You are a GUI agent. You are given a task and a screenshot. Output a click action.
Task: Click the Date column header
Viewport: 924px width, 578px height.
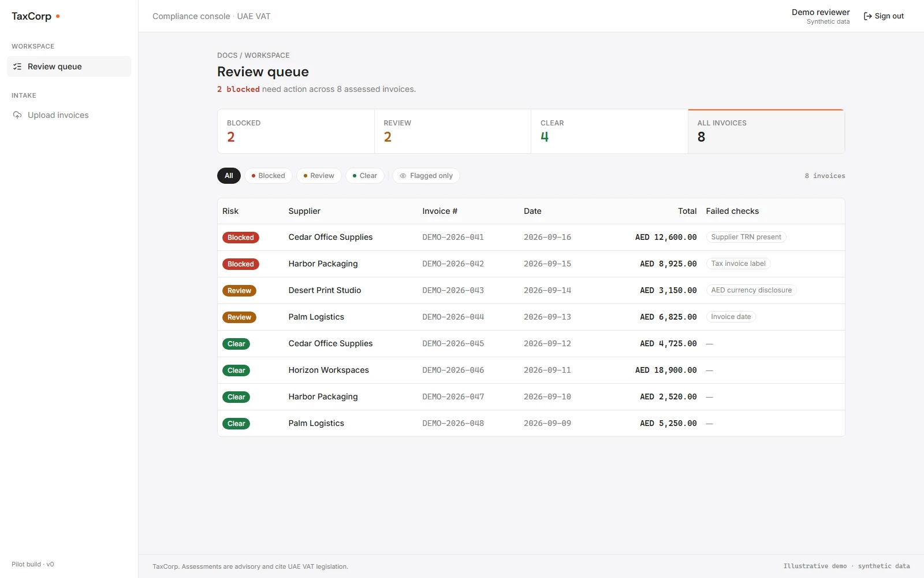coord(532,211)
